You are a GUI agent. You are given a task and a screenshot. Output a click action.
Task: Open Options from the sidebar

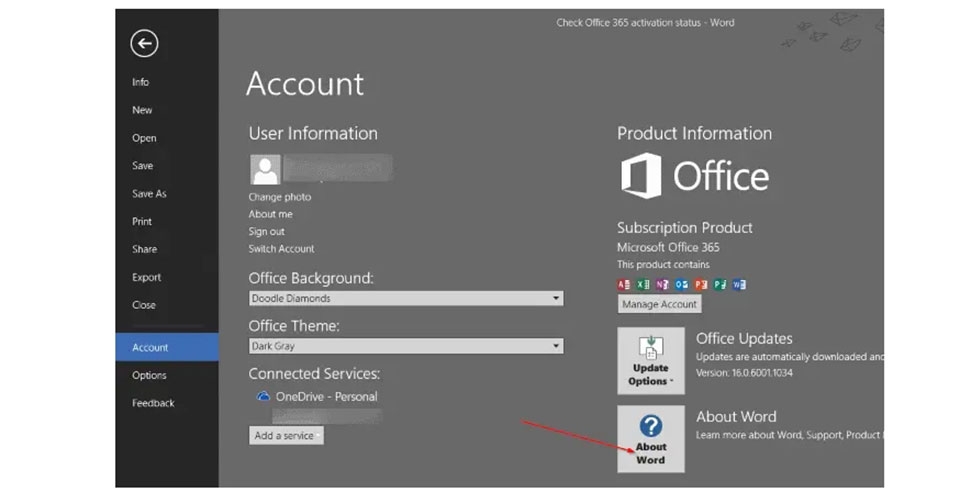tap(149, 376)
